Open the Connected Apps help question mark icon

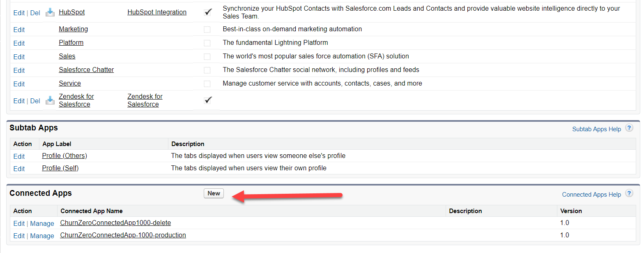[x=629, y=193]
